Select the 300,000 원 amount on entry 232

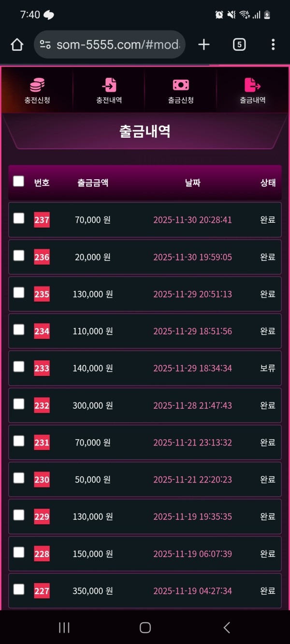pyautogui.click(x=92, y=405)
